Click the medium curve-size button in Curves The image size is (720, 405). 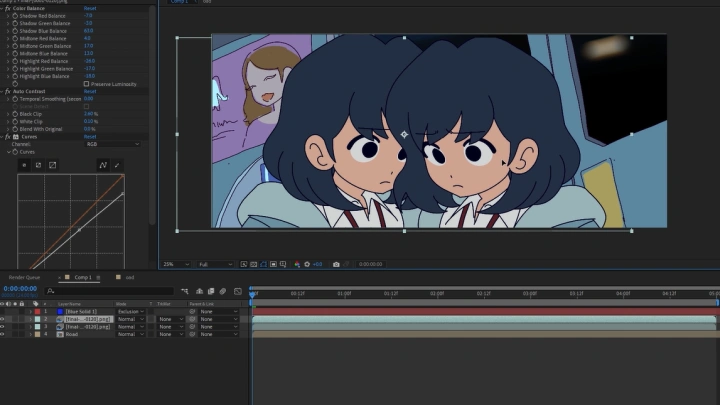[39, 165]
